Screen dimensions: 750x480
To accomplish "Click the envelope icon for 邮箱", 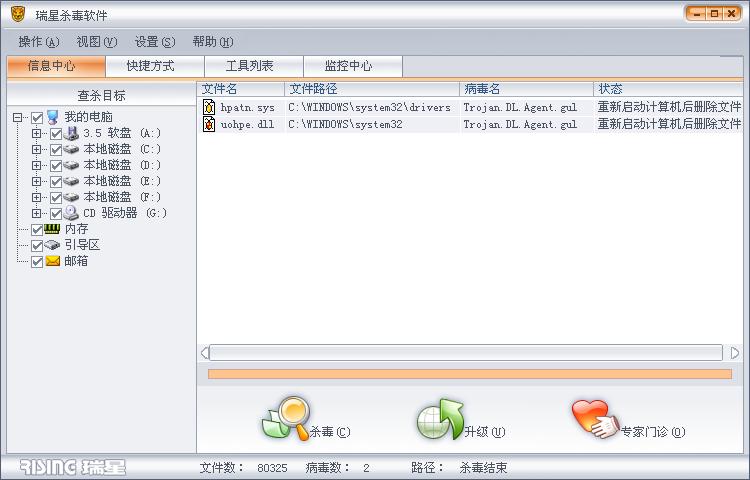I will point(53,261).
